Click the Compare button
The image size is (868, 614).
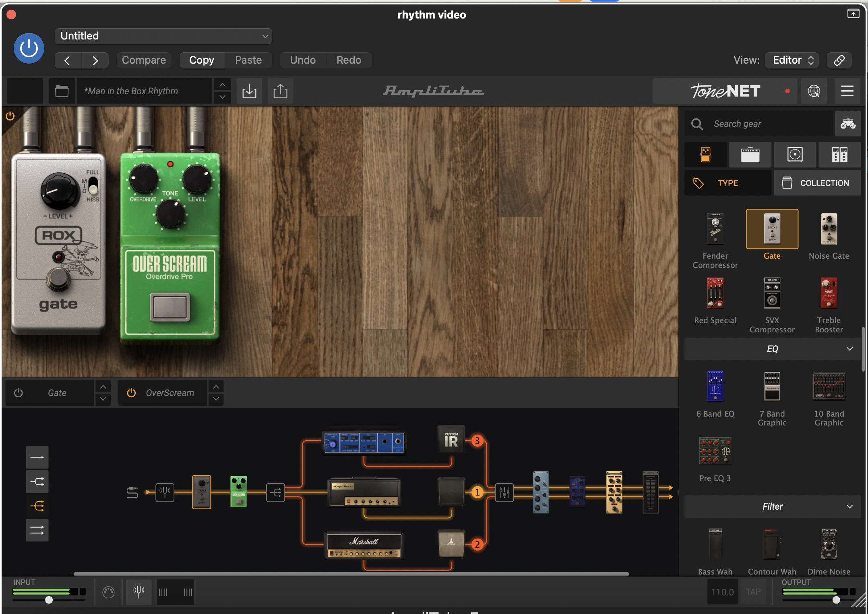pyautogui.click(x=144, y=60)
